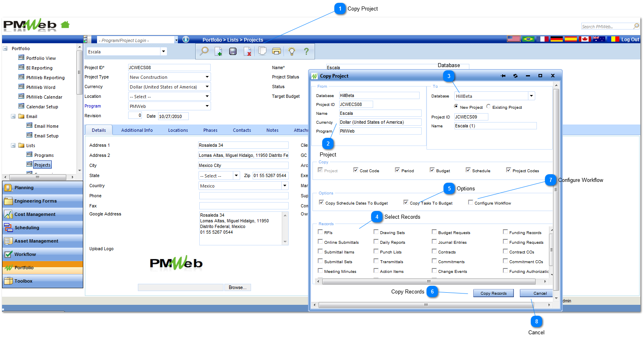Switch to the Contacts tab
This screenshot has height=342, width=644.
pyautogui.click(x=242, y=130)
